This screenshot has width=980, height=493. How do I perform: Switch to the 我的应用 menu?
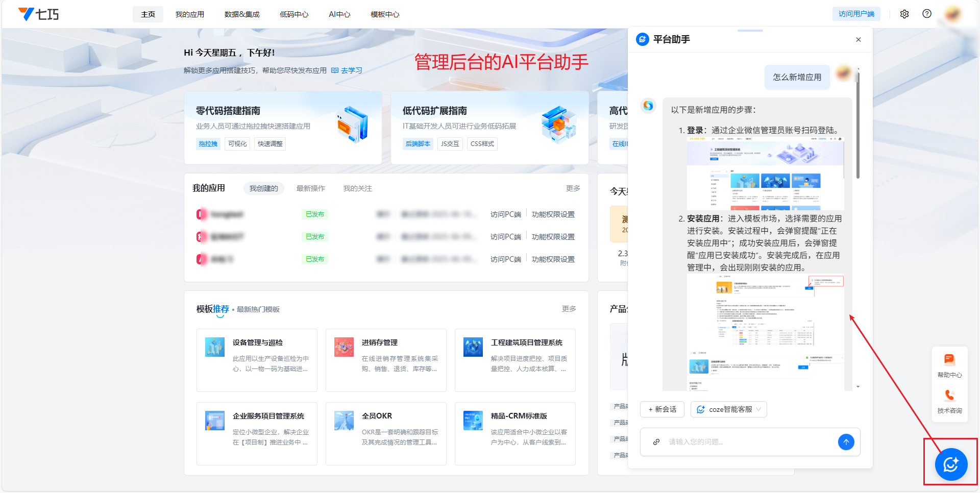coord(190,14)
